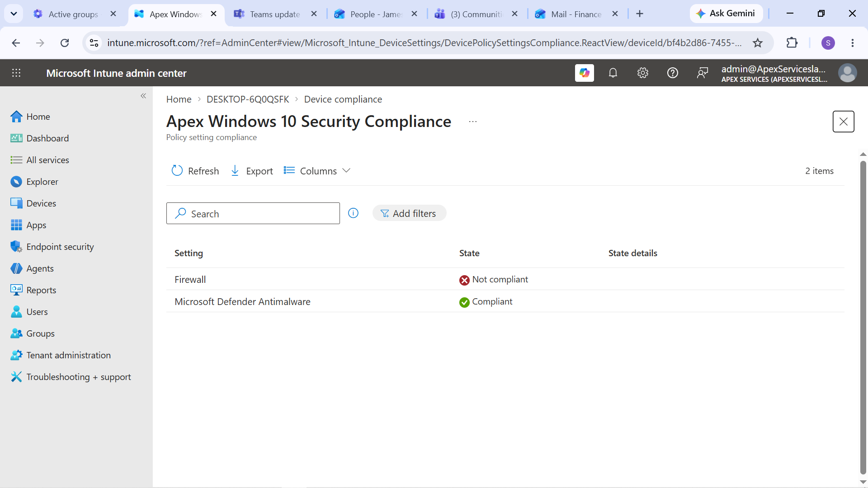Open browser extensions puzzle icon

(x=792, y=43)
